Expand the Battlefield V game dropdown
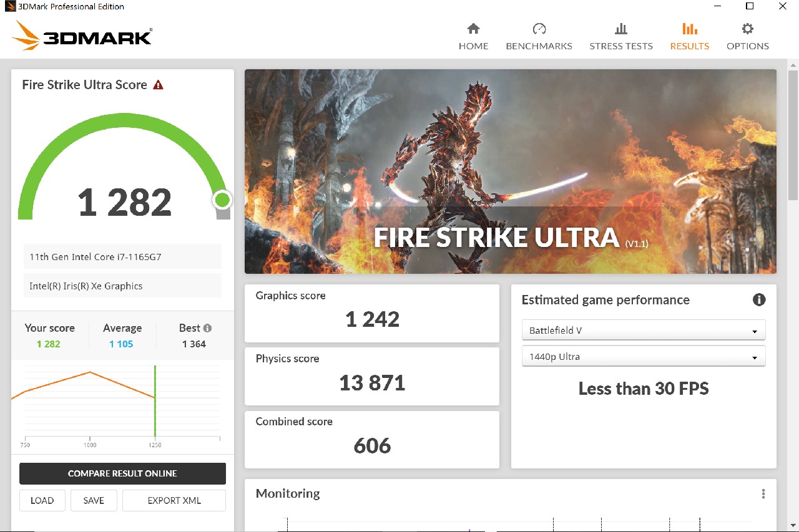 (x=644, y=331)
